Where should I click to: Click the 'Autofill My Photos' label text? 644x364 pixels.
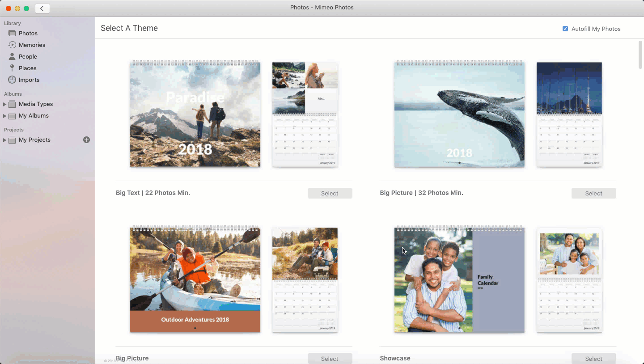coord(596,29)
